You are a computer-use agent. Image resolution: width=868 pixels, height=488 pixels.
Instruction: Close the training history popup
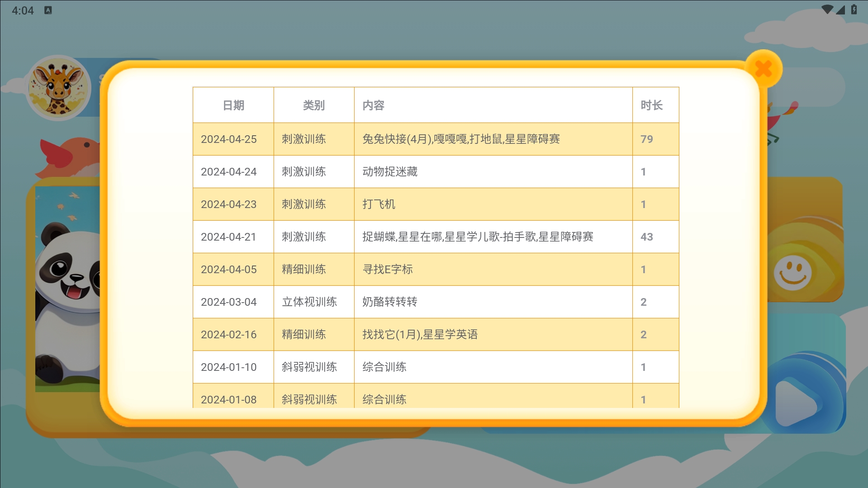[764, 69]
